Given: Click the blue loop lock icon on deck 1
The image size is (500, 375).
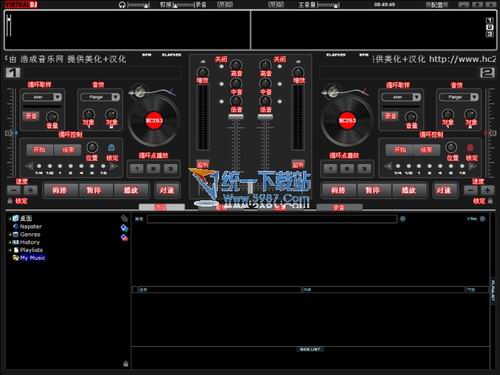Looking at the screenshot, I should pos(111,147).
